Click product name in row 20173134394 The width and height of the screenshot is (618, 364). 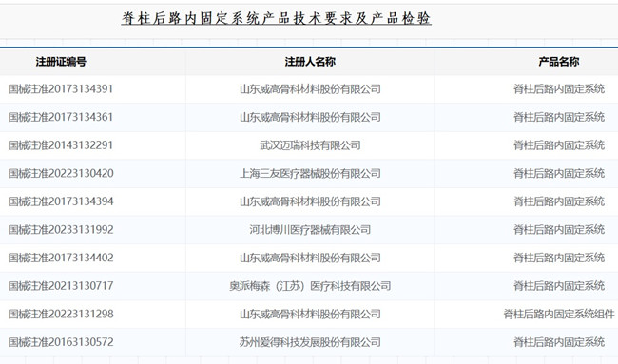click(559, 201)
